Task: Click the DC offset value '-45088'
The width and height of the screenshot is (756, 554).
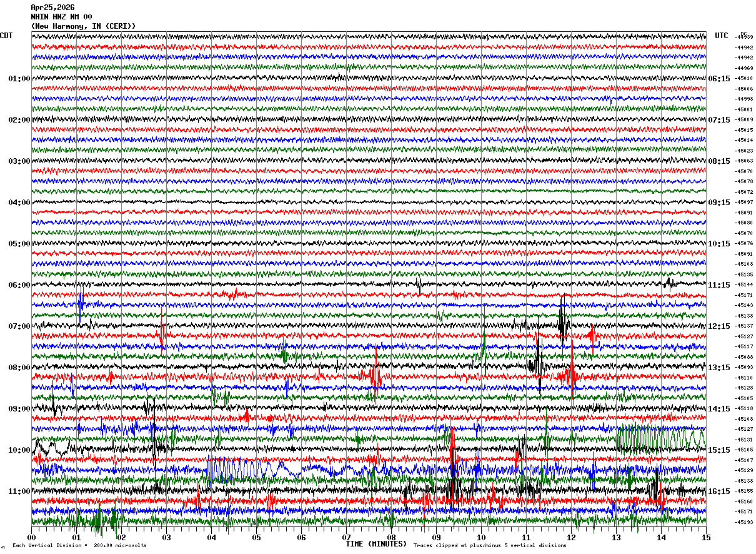Action: tap(744, 357)
